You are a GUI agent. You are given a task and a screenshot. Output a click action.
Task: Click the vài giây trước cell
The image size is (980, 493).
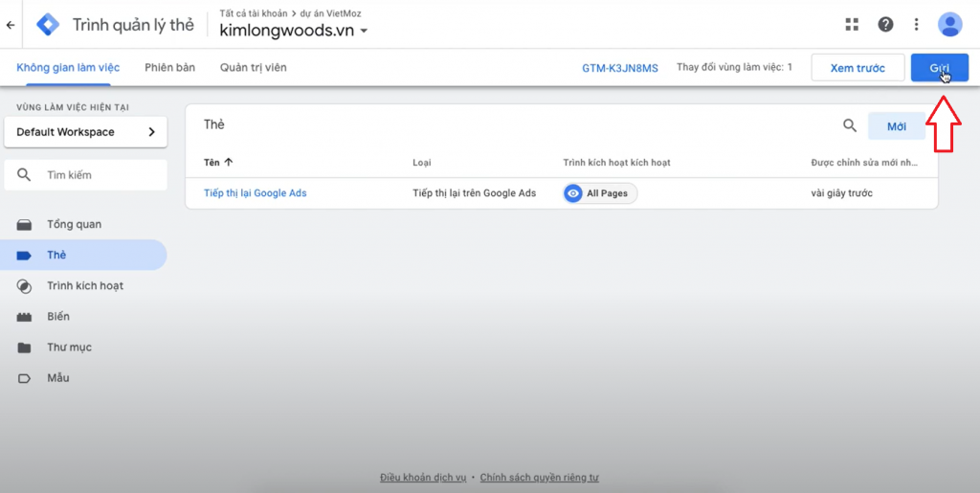click(x=841, y=193)
